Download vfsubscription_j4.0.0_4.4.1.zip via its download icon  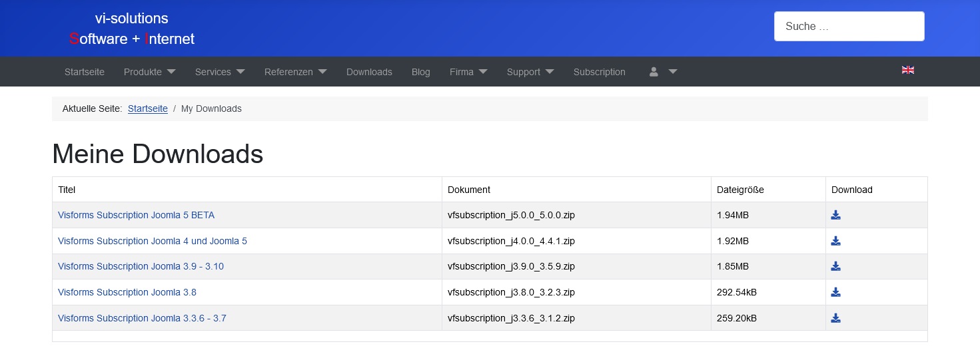point(835,241)
